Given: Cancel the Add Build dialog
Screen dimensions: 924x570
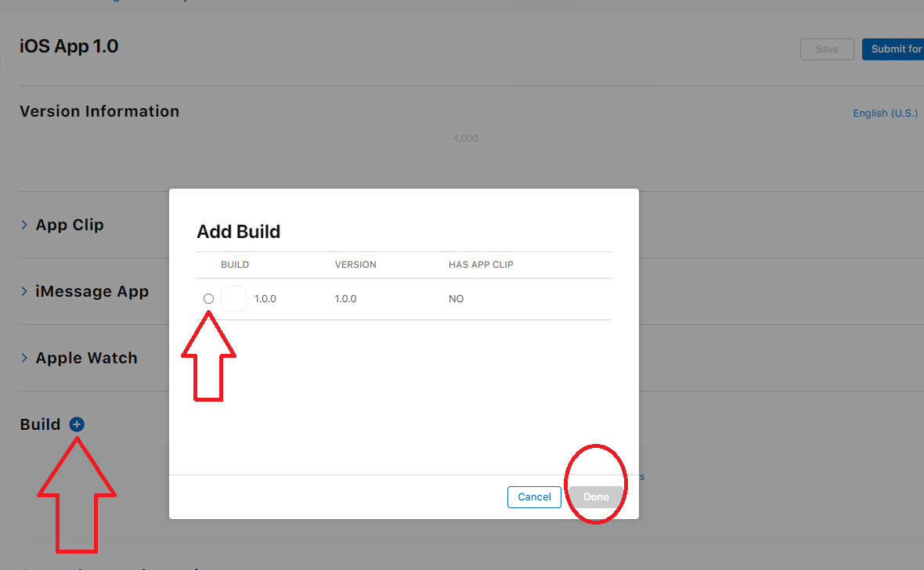Looking at the screenshot, I should tap(534, 497).
